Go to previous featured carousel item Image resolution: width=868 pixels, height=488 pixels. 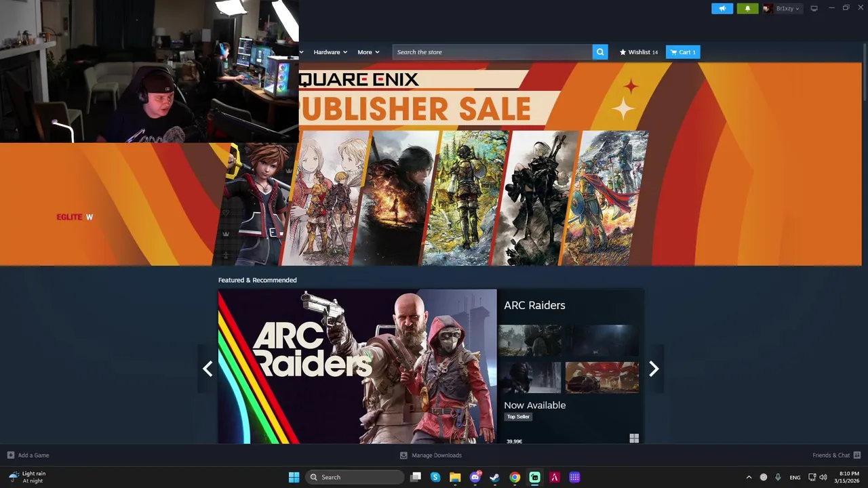[x=208, y=369]
